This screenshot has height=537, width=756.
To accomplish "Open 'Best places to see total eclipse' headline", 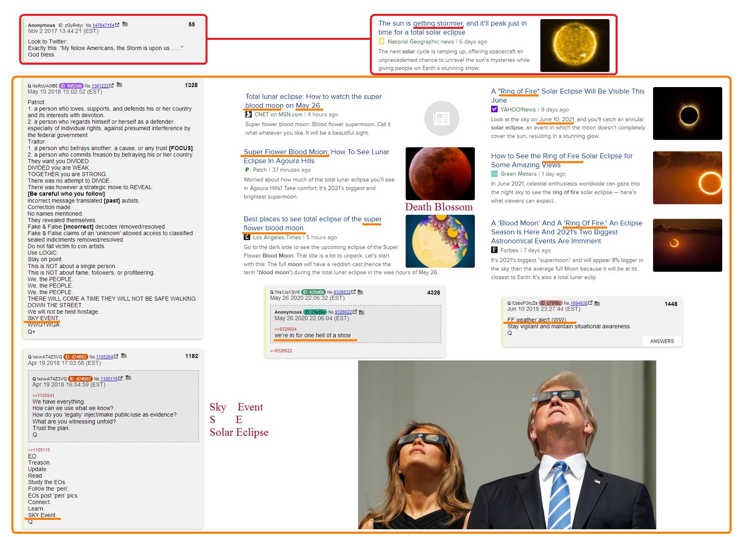I will 312,223.
